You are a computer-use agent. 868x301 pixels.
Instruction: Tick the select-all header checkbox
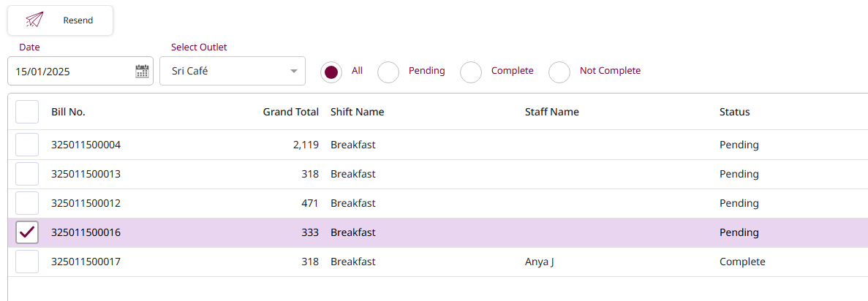pos(27,112)
